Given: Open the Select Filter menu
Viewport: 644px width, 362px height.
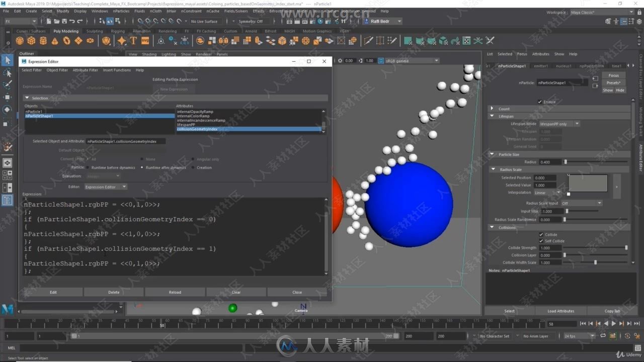Looking at the screenshot, I should point(32,70).
